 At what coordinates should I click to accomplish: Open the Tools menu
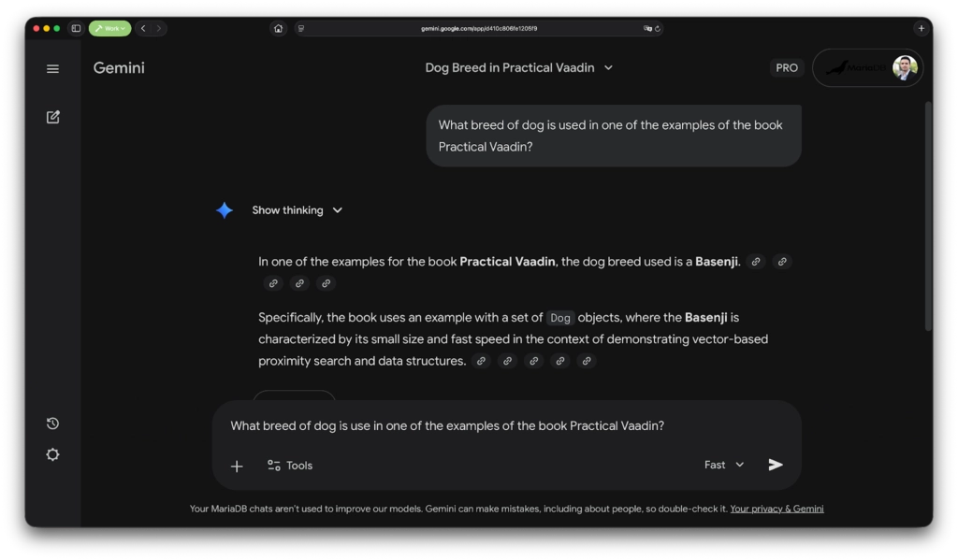click(x=290, y=466)
